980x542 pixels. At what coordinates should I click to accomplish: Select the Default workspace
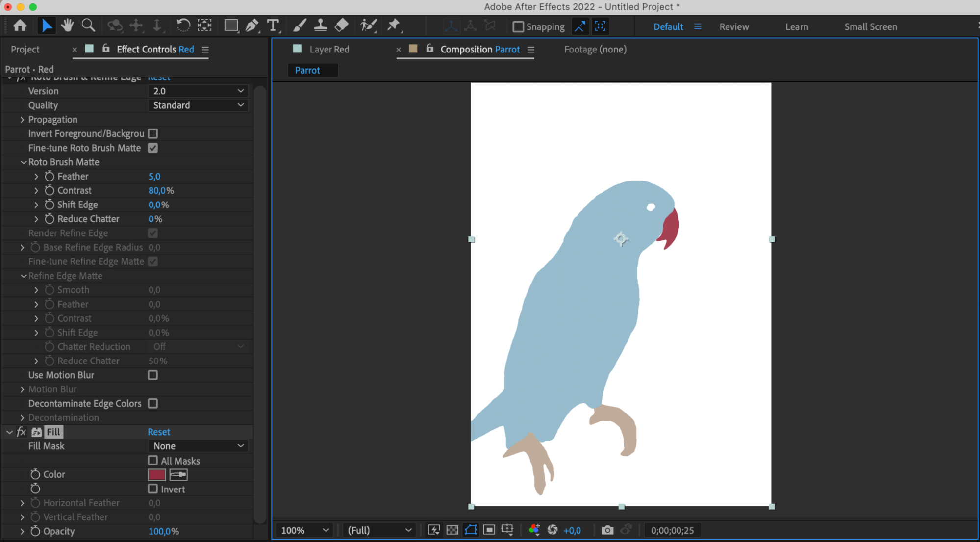point(668,27)
